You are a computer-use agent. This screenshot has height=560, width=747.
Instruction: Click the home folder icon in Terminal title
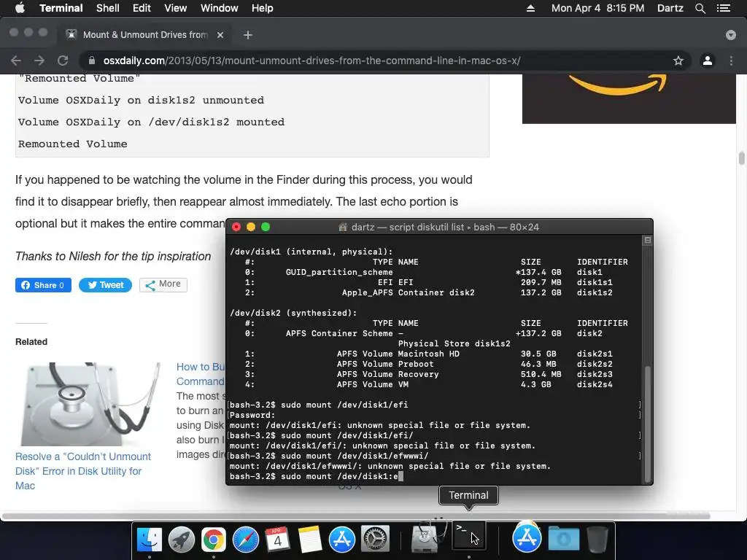(343, 227)
